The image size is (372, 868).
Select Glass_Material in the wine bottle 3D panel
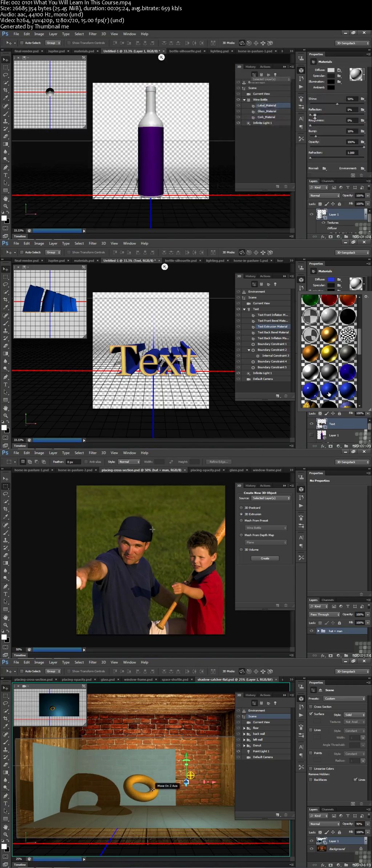[267, 111]
